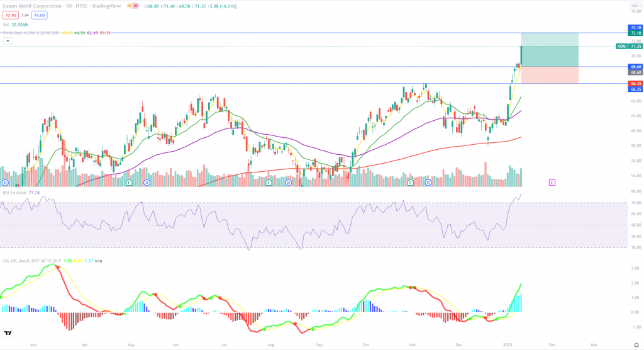This screenshot has height=350, width=644.
Task: Select the Vol 32.936M volume legend
Action: coord(15,25)
